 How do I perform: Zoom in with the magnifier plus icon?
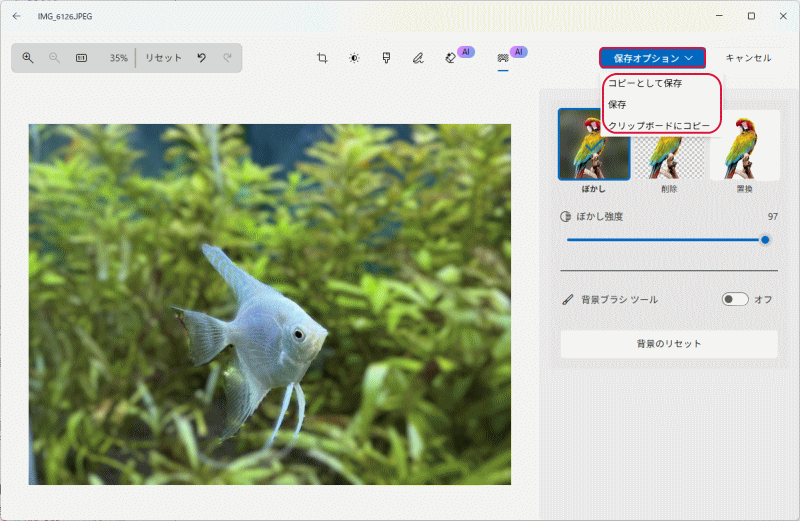coord(28,58)
